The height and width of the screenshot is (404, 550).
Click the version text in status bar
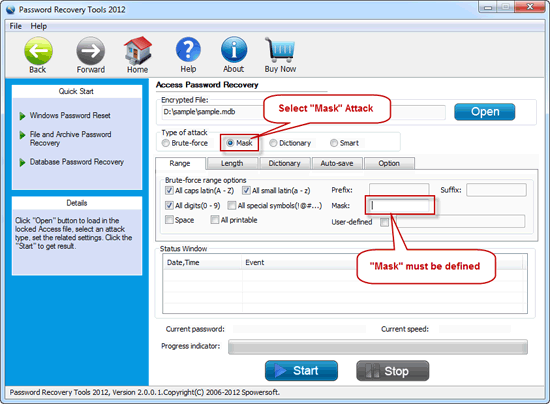[x=145, y=392]
